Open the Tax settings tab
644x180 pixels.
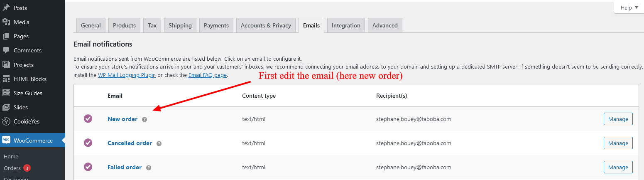coord(152,25)
